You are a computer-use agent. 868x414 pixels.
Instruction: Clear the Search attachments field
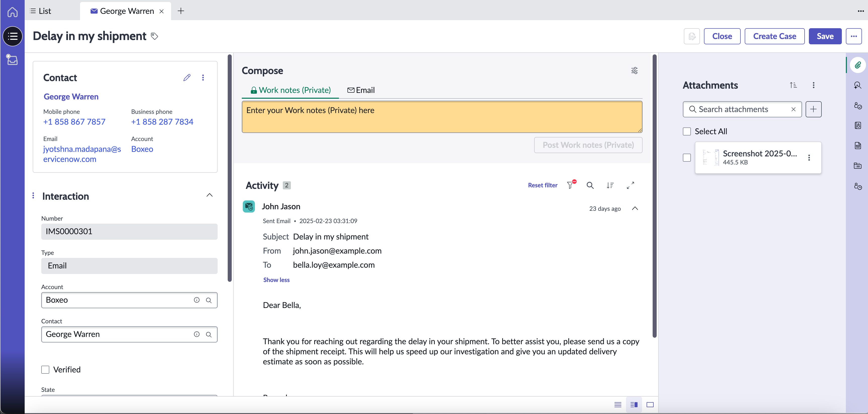(794, 109)
